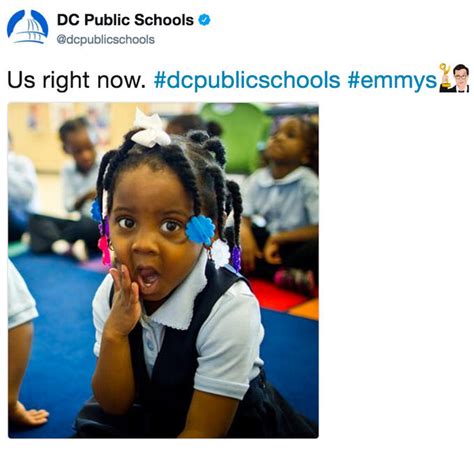Follow the #dcpublicschools hashtag

[x=247, y=80]
